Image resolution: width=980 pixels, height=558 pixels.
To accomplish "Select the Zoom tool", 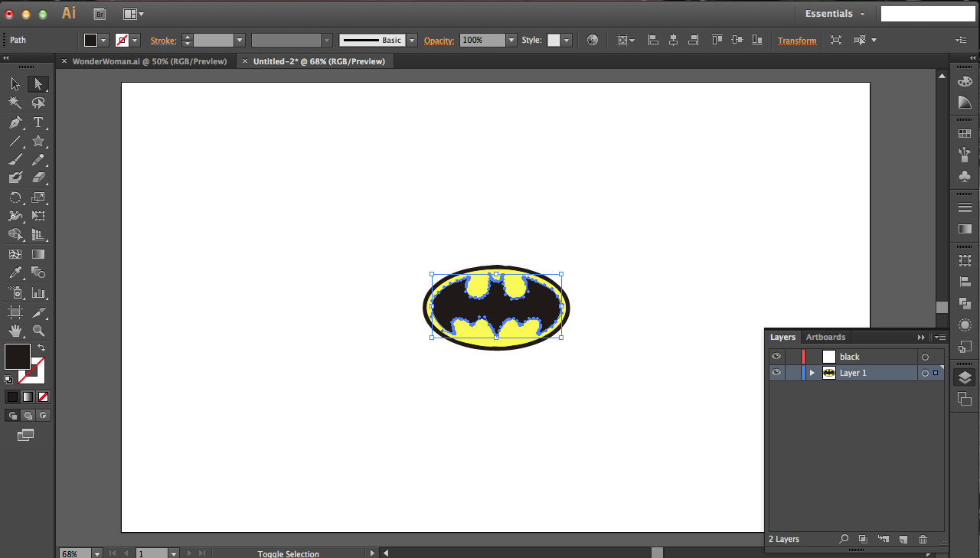I will (38, 331).
